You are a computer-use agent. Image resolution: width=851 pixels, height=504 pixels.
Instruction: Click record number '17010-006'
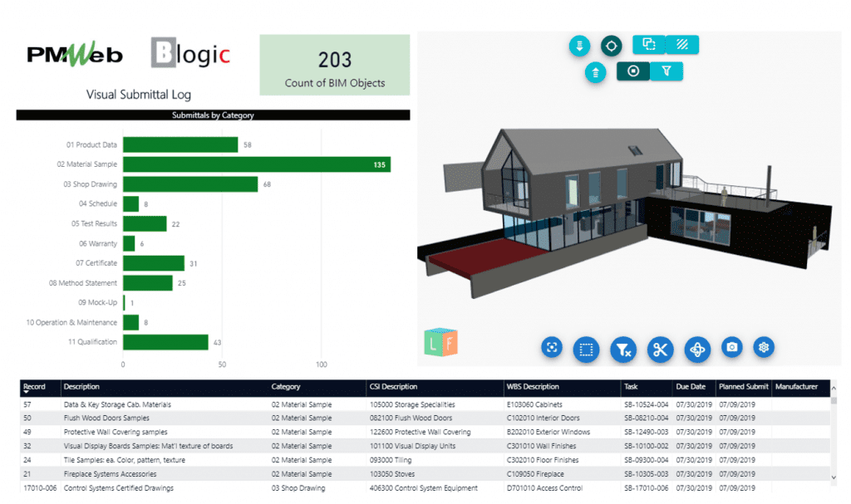click(40, 488)
